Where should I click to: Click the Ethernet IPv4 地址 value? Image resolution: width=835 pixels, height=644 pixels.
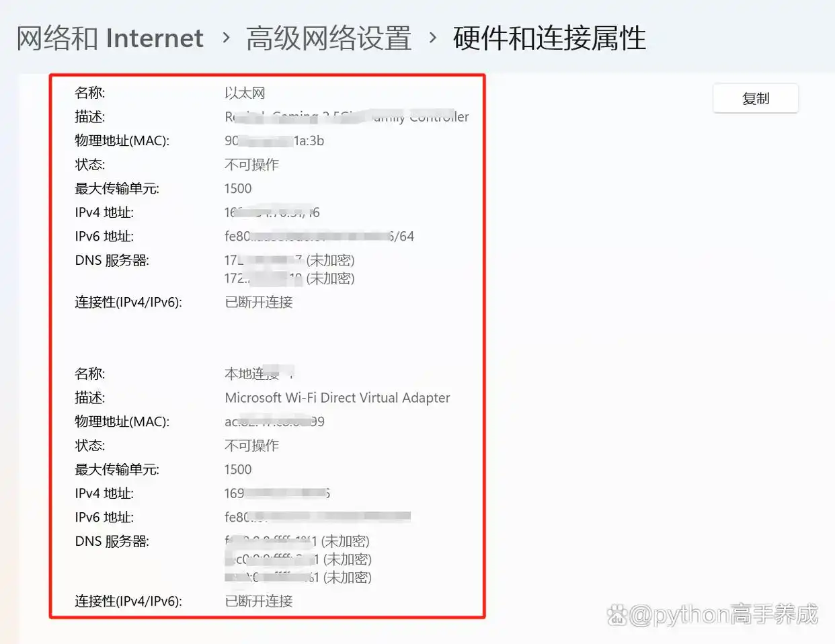pyautogui.click(x=272, y=212)
